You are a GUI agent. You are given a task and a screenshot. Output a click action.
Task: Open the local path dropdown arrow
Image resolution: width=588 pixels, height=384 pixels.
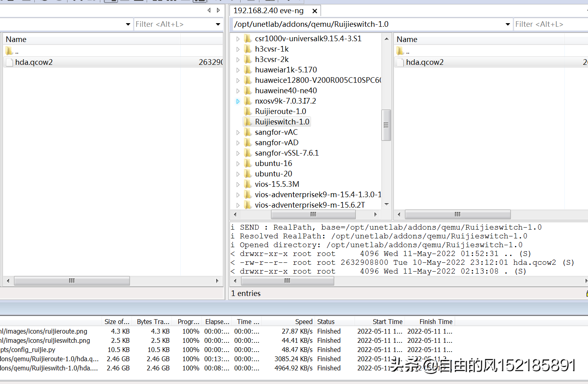tap(128, 24)
